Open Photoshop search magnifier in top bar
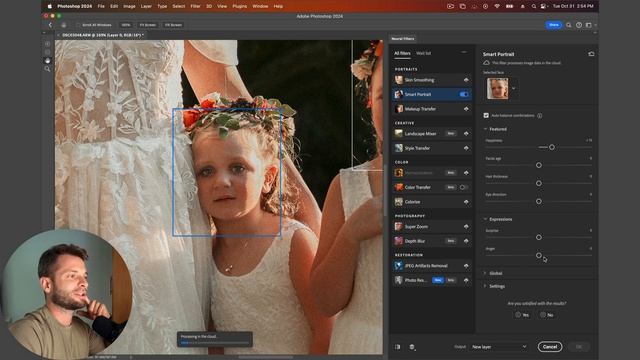 (569, 25)
